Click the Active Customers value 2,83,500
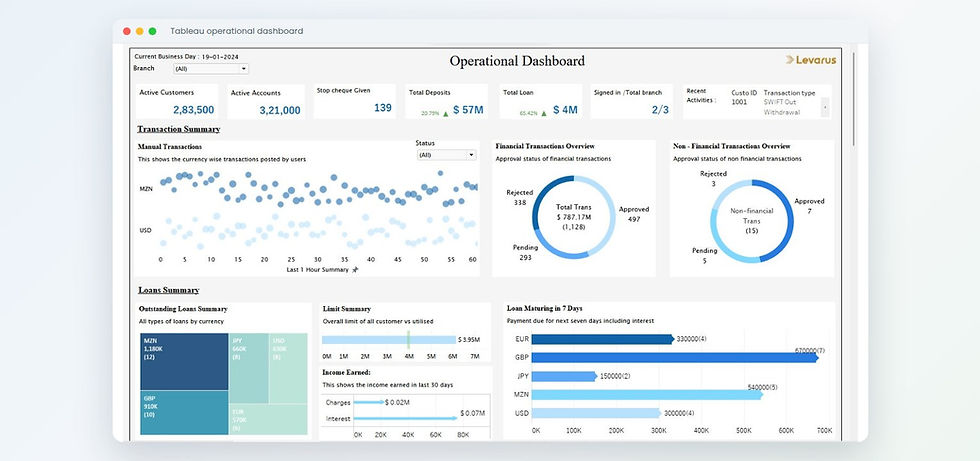This screenshot has width=980, height=461. point(194,110)
